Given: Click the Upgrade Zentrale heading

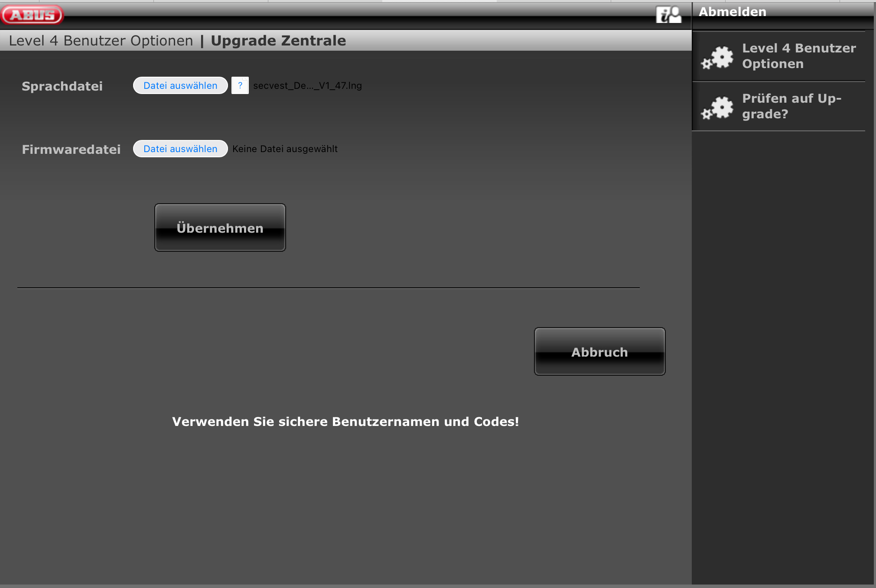Looking at the screenshot, I should point(278,41).
